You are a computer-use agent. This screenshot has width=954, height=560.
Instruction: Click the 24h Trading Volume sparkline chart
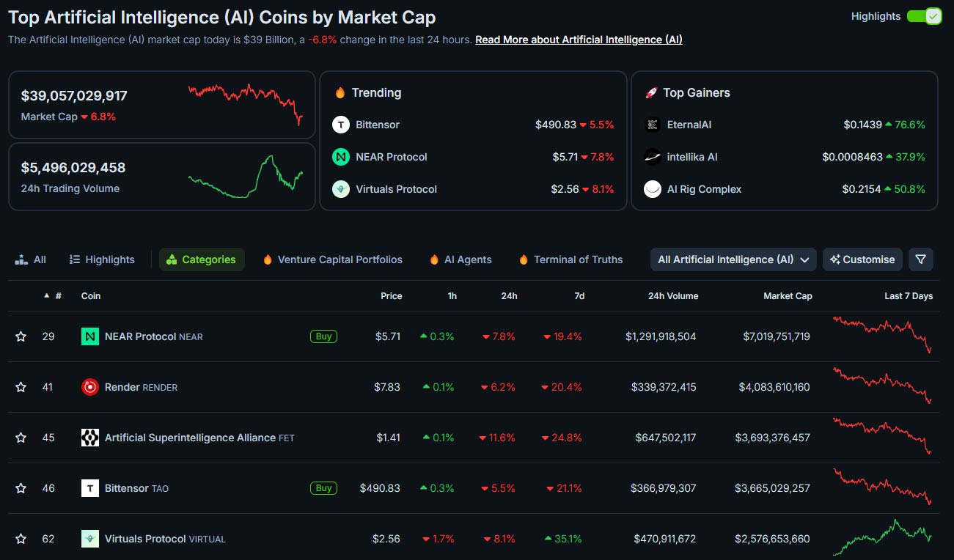point(246,177)
